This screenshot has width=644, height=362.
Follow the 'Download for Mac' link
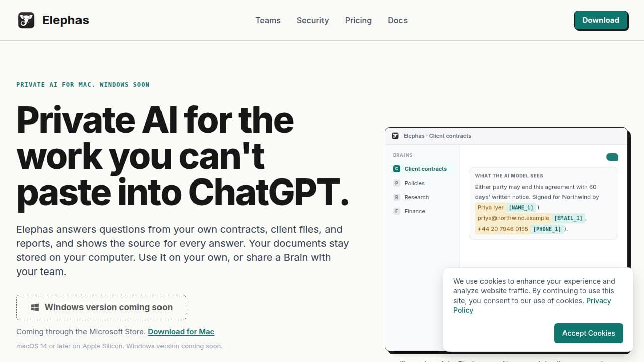click(181, 332)
